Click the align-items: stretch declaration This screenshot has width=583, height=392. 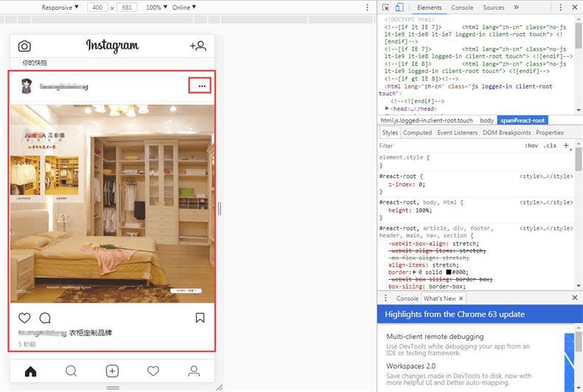424,265
